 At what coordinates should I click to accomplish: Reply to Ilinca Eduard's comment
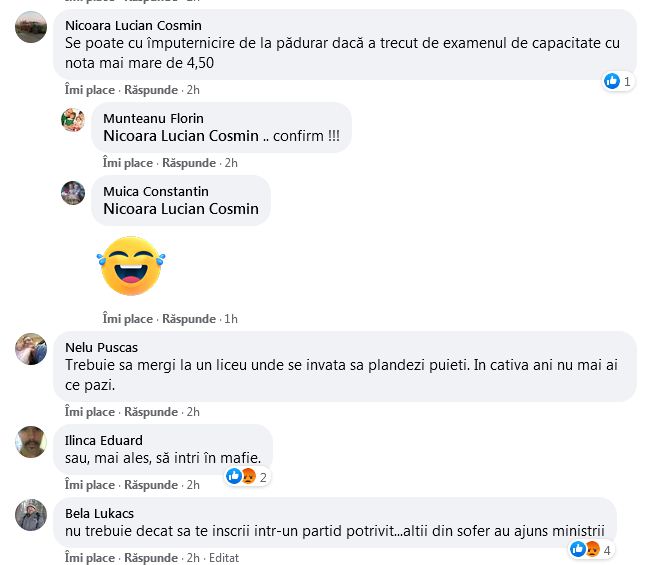point(153,485)
